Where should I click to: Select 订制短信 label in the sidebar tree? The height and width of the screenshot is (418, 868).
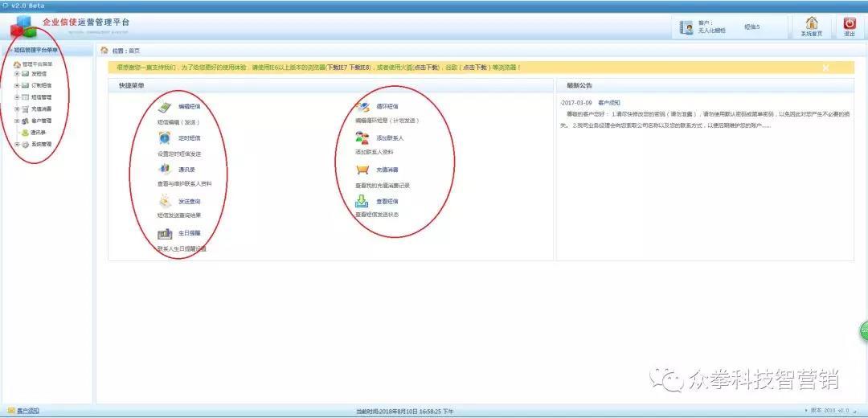tap(41, 85)
